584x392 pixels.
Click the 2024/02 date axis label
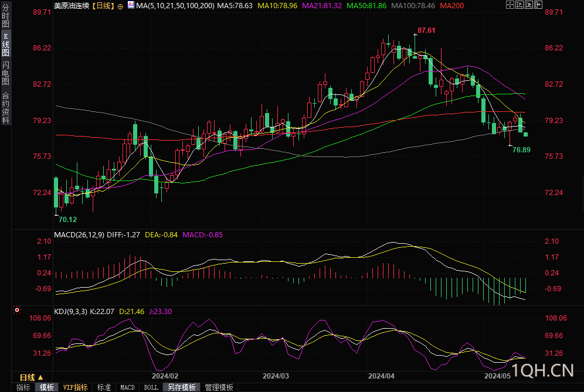[x=165, y=376]
